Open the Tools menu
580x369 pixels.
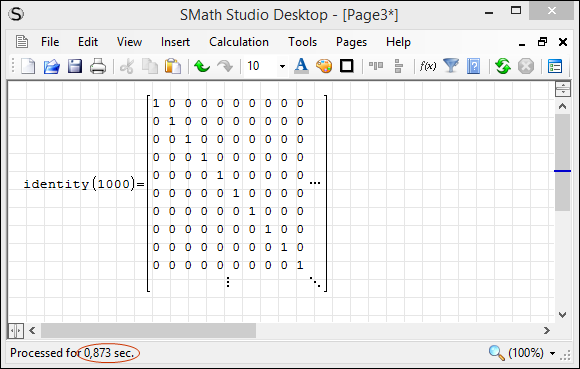(303, 42)
